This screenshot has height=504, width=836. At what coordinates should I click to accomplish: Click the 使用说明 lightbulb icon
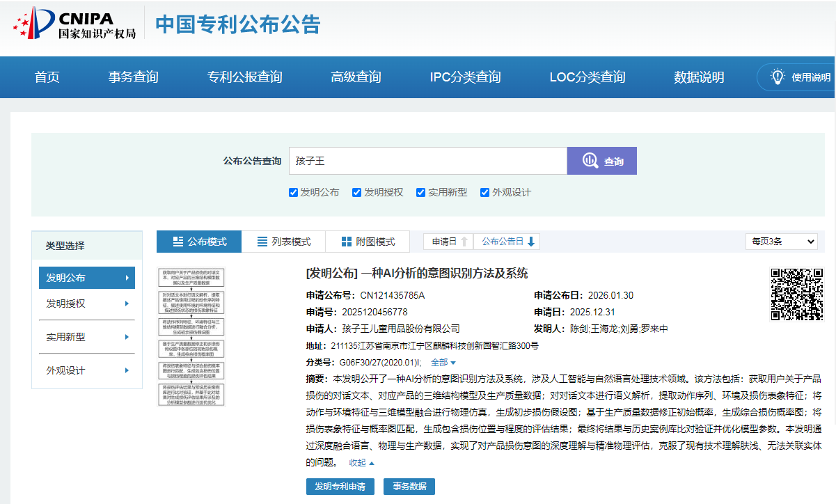tap(777, 77)
